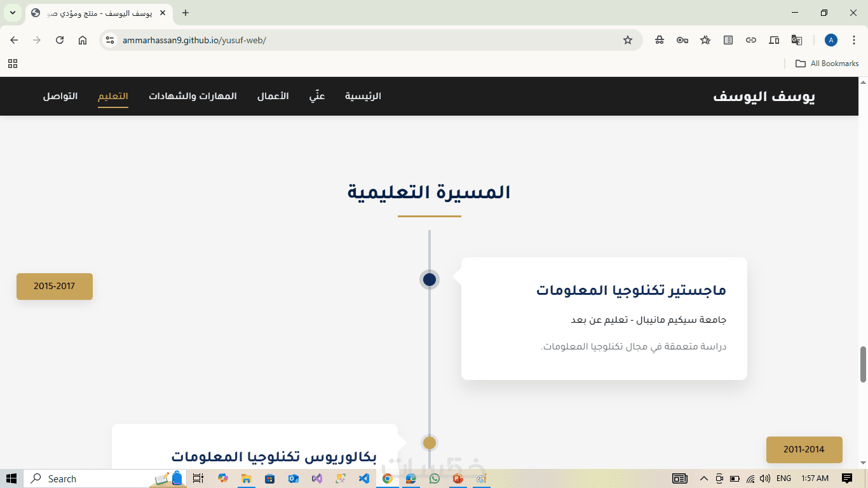Go to the التواصل nav item

60,96
